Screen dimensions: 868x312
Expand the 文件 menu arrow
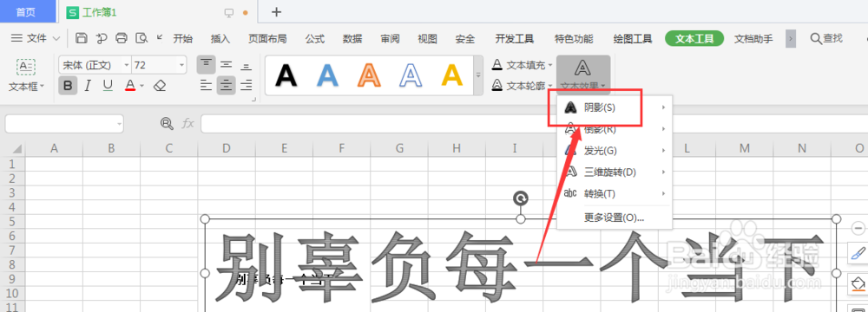coord(56,39)
